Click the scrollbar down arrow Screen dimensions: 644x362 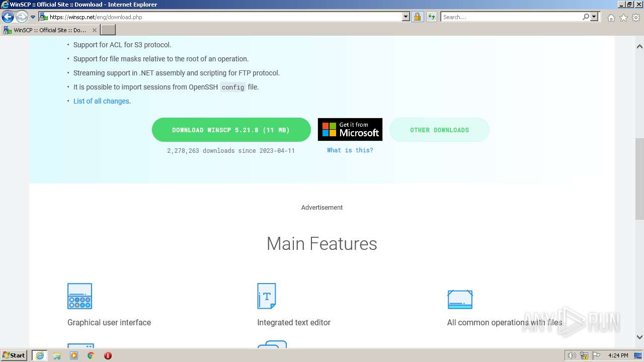tap(639, 337)
